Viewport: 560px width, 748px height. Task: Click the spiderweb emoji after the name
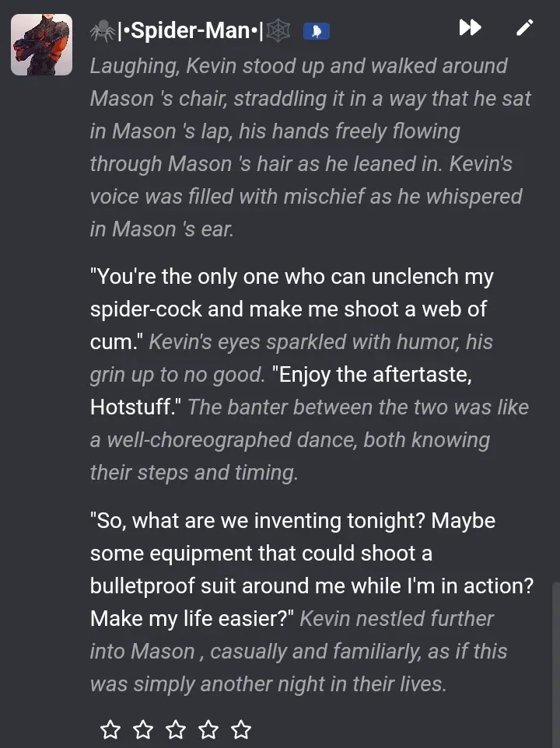tap(278, 31)
